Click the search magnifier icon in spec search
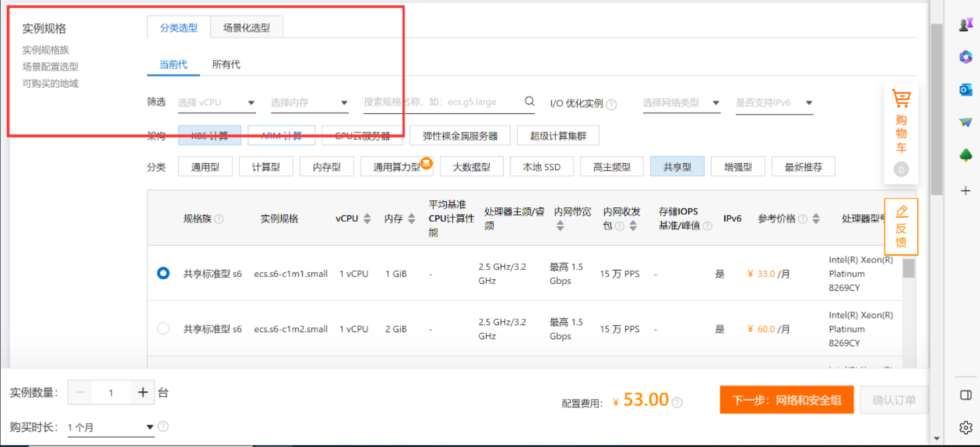Image resolution: width=980 pixels, height=447 pixels. coord(529,101)
